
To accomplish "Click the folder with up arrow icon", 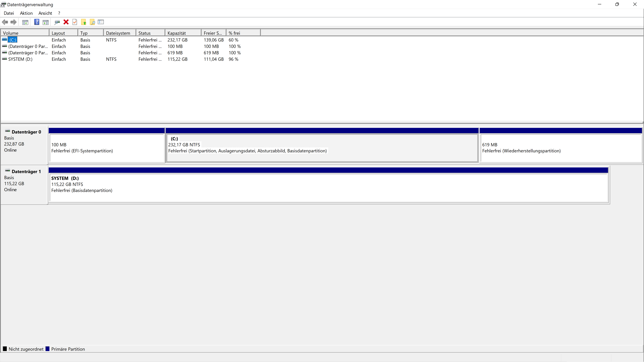I will pyautogui.click(x=84, y=22).
